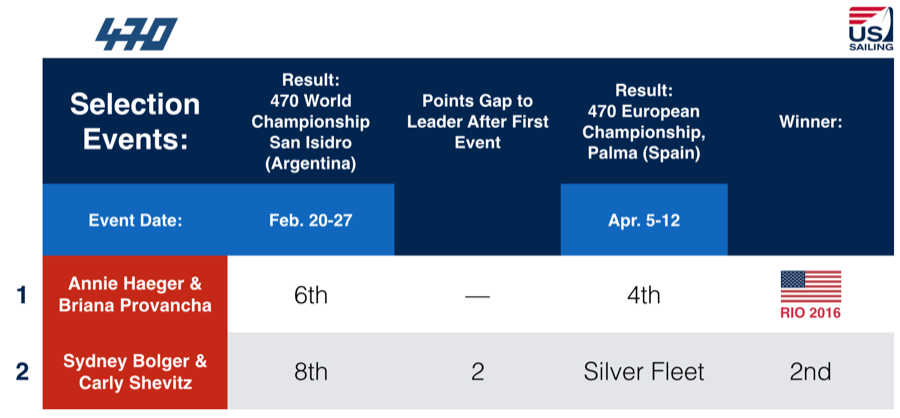The width and height of the screenshot is (900, 418).
Task: Click the 470 European Championship Palma header
Action: pos(644,122)
